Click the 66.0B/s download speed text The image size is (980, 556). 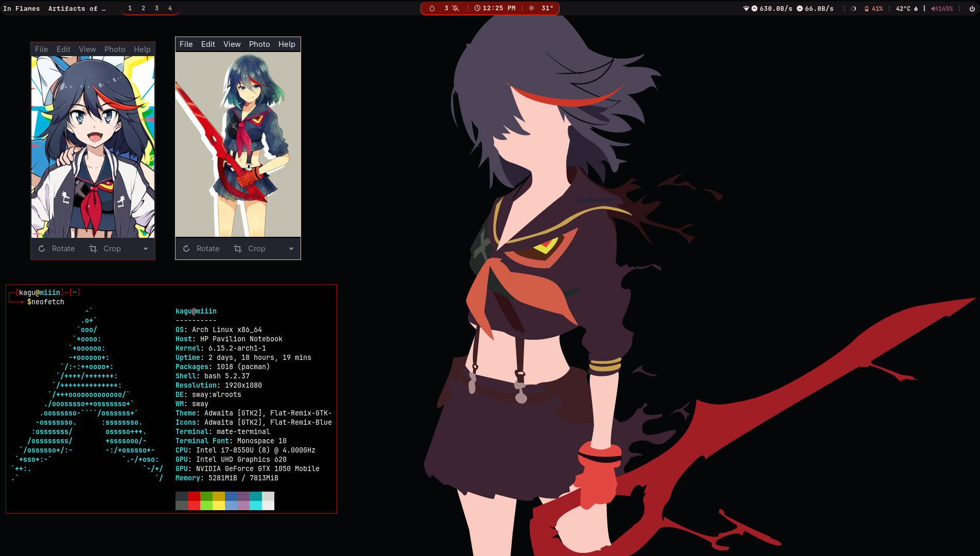[819, 8]
